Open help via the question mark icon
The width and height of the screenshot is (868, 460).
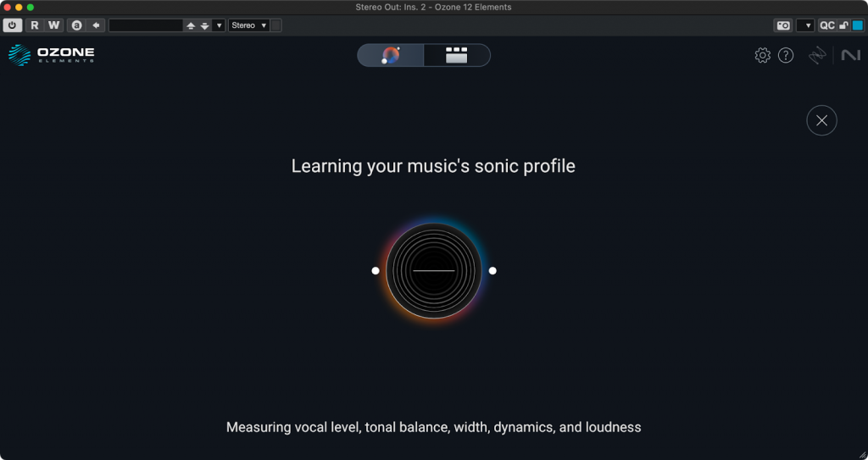click(786, 56)
